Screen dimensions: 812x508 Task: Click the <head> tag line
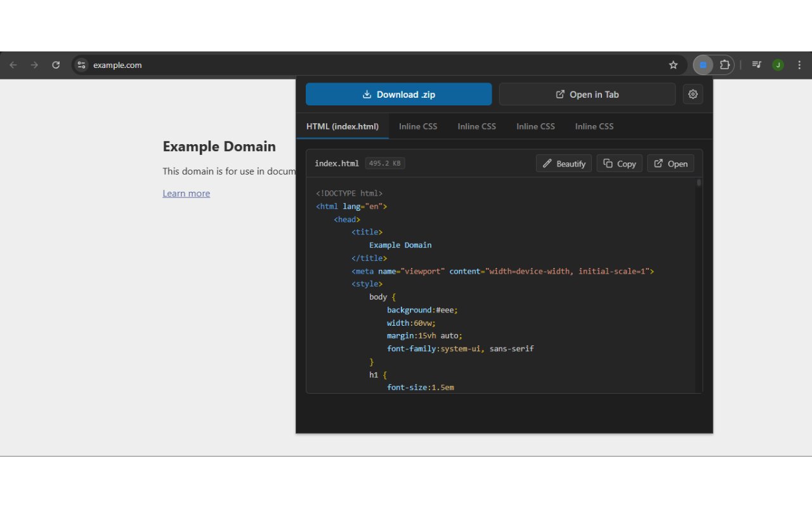pos(347,219)
